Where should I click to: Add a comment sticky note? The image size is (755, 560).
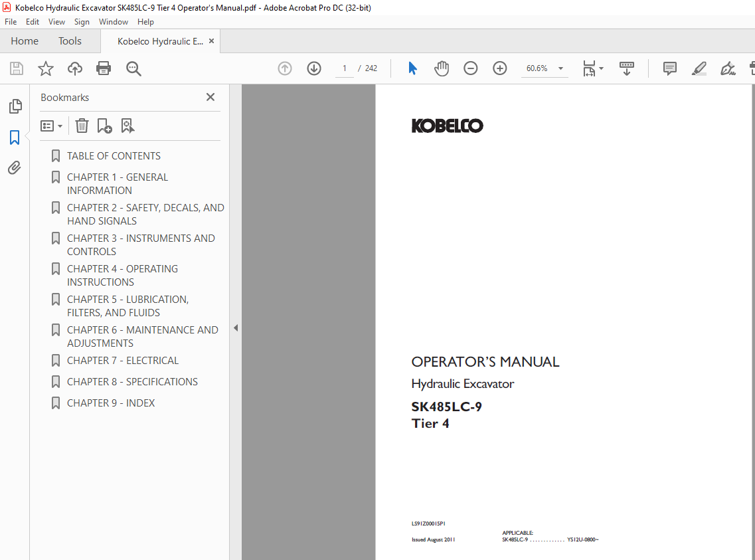pos(670,68)
